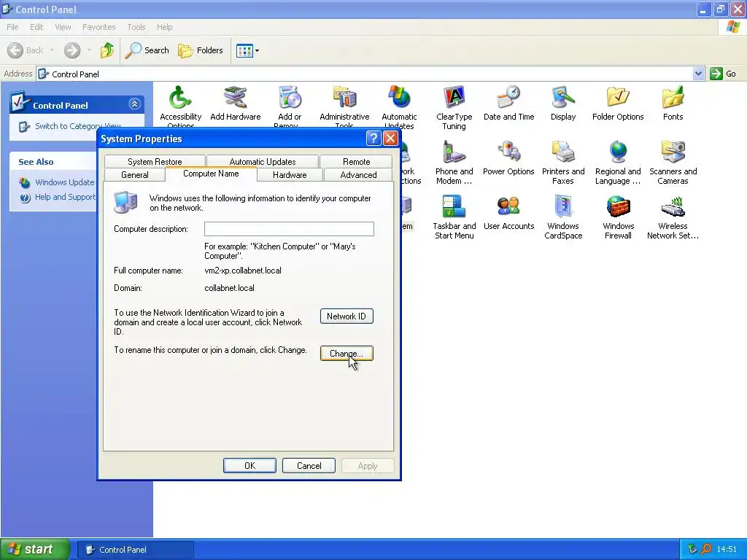Switch to the Advanced tab
The height and width of the screenshot is (560, 747).
pyautogui.click(x=358, y=175)
